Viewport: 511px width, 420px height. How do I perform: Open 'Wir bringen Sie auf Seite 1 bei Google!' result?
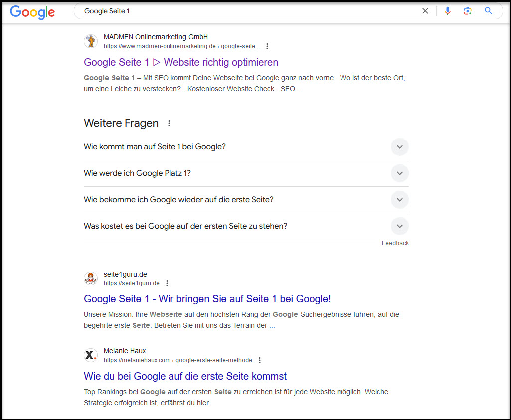click(x=207, y=299)
